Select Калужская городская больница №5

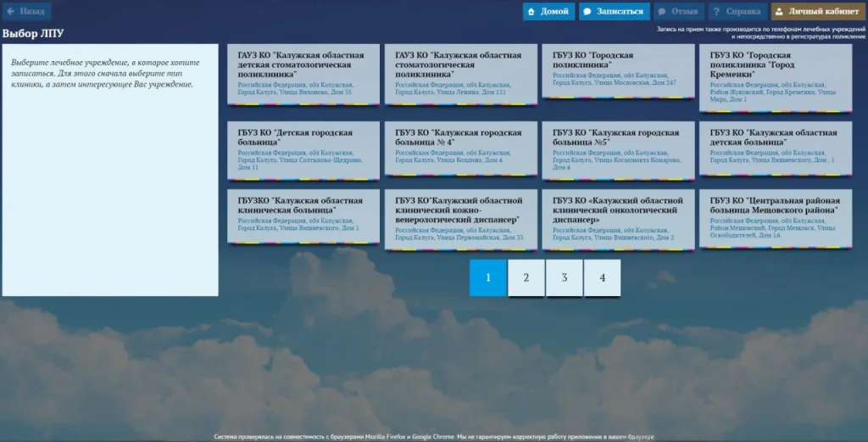point(618,149)
